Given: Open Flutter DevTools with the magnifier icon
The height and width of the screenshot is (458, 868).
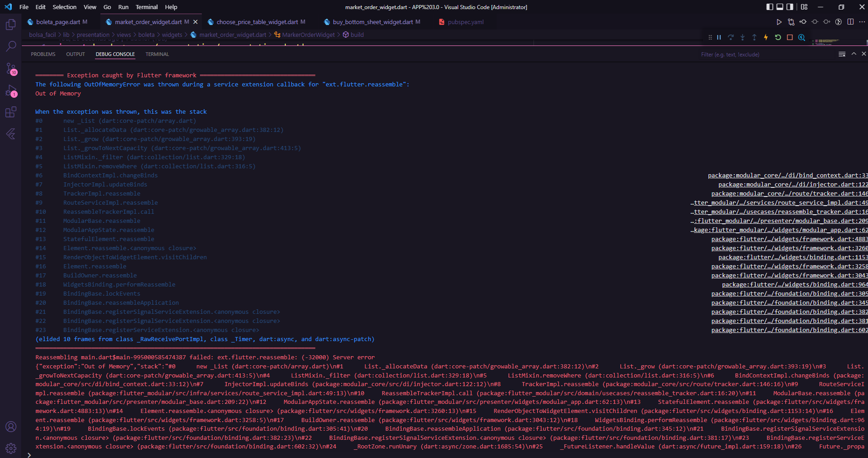Looking at the screenshot, I should 802,37.
